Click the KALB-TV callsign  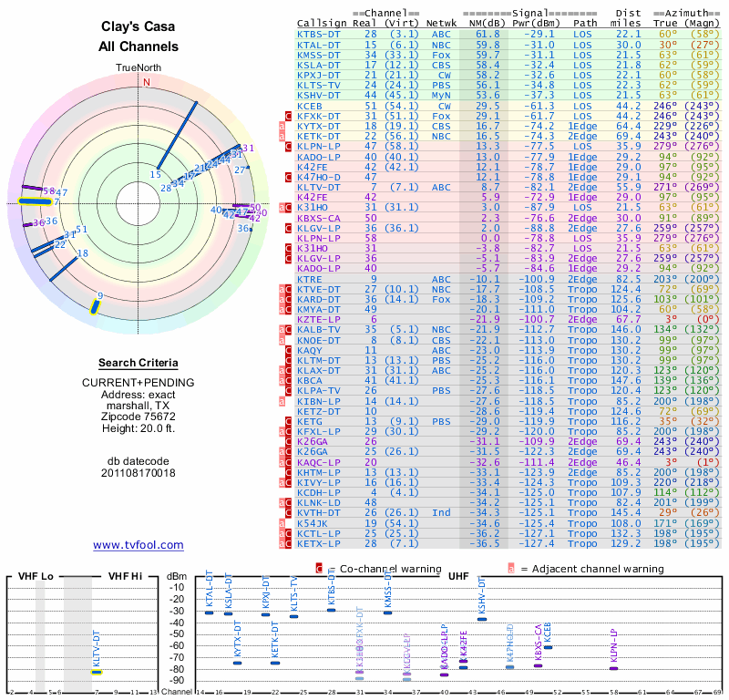(x=319, y=329)
